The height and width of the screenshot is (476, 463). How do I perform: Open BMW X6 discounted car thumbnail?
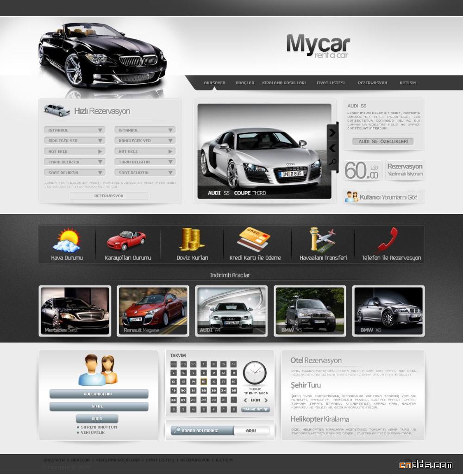click(x=388, y=311)
